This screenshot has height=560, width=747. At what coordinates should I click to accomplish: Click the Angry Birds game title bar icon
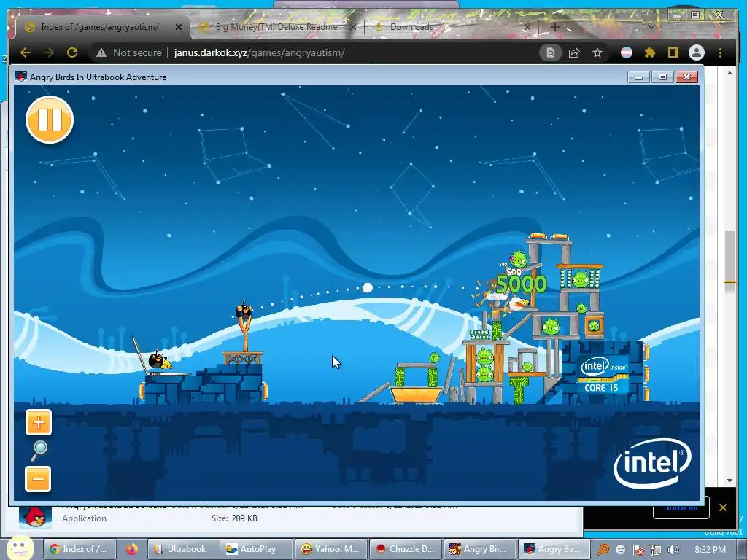click(x=21, y=77)
